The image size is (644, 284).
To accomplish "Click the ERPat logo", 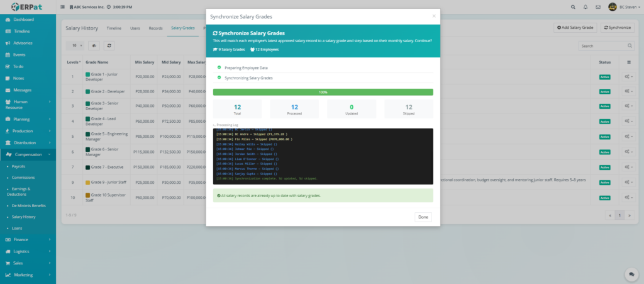I will (x=26, y=7).
